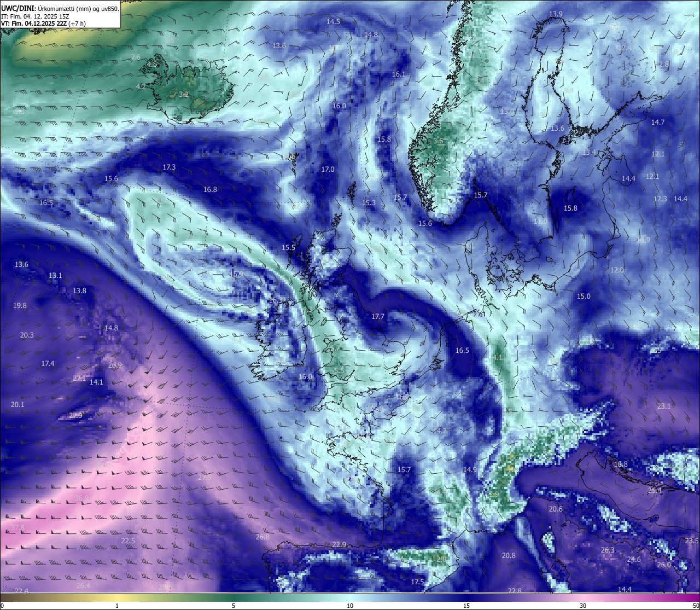The width and height of the screenshot is (700, 610).
Task: Click the map value '27.5' in the purple Atlantic band
Action: [x=205, y=478]
